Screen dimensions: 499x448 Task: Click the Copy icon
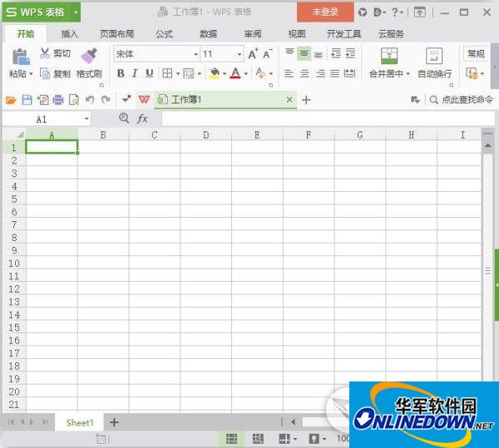coord(45,73)
